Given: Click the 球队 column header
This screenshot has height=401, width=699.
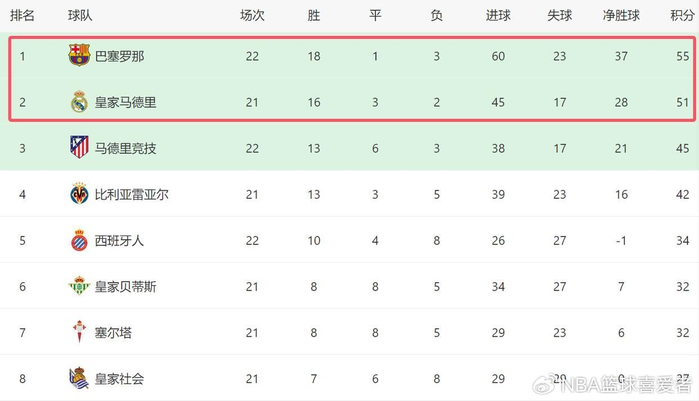Looking at the screenshot, I should (x=82, y=15).
